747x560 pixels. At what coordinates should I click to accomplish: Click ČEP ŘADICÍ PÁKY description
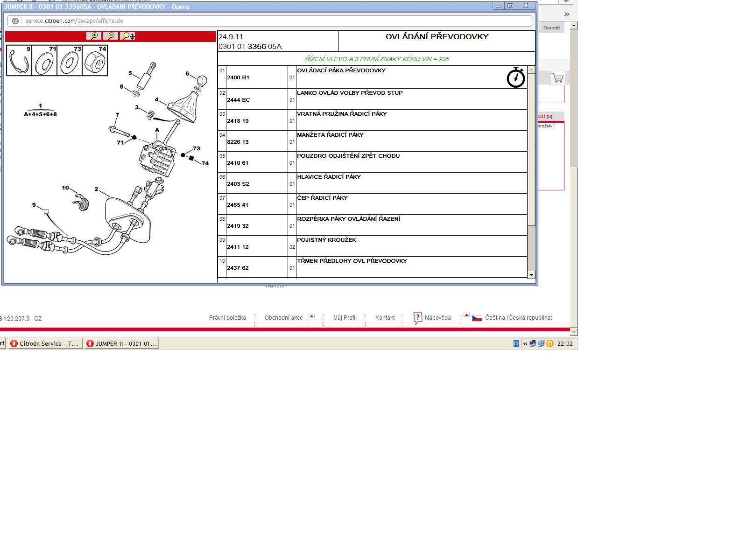click(322, 198)
